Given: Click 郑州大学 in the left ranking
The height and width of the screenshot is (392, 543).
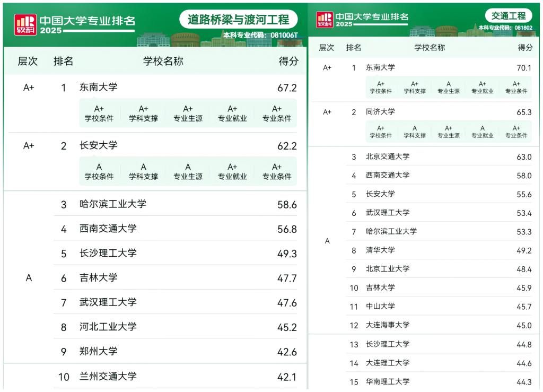Looking at the screenshot, I should (99, 352).
